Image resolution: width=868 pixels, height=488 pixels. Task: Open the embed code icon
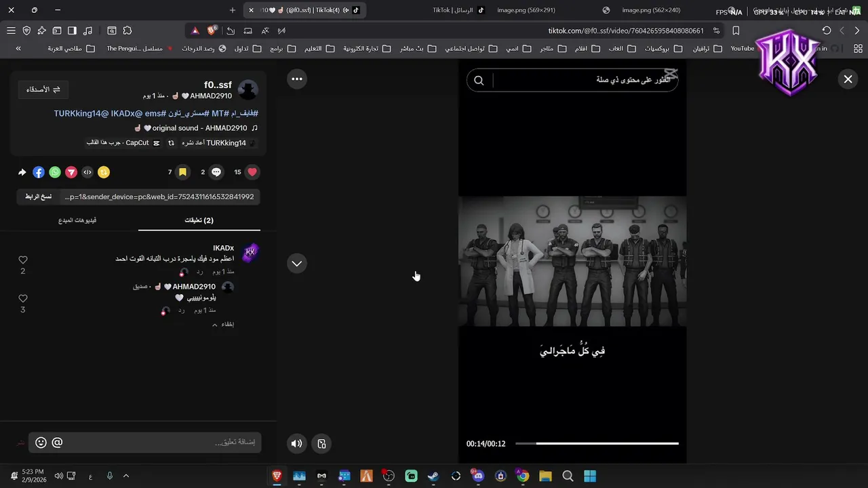(x=87, y=172)
